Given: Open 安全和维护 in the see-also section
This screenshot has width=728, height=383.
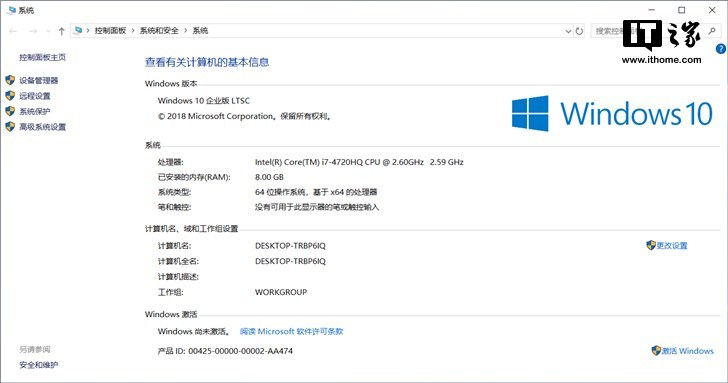Looking at the screenshot, I should click(39, 365).
